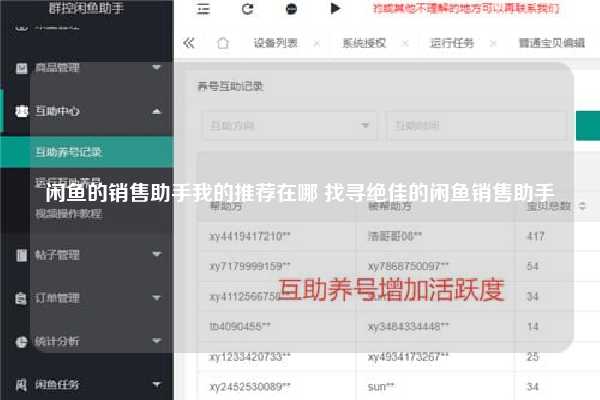The width and height of the screenshot is (600, 400).
Task: Click cell xy4934173257**
Action: click(408, 356)
